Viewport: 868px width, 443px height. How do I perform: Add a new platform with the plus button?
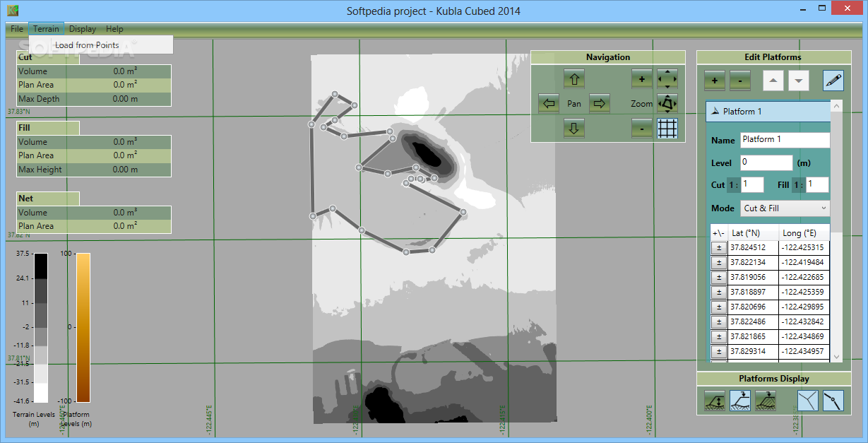point(714,81)
